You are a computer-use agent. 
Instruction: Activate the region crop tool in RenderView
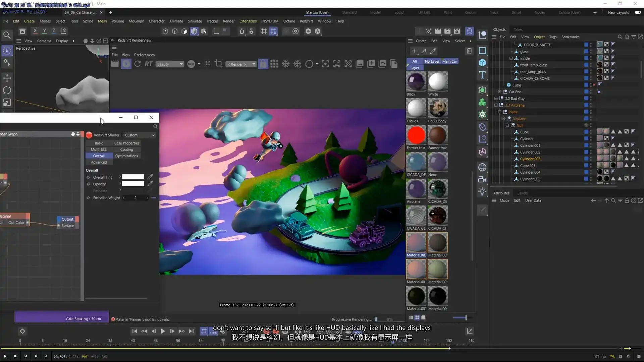(219, 64)
